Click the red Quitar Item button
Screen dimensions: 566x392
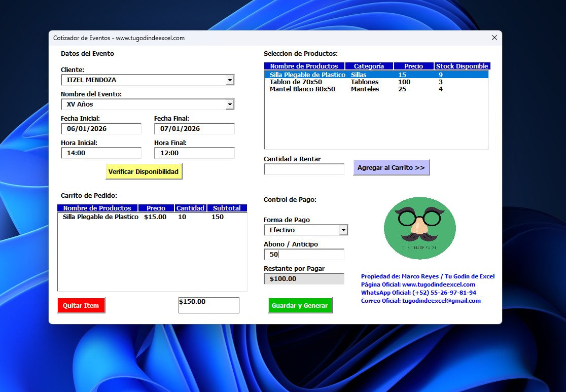click(81, 305)
